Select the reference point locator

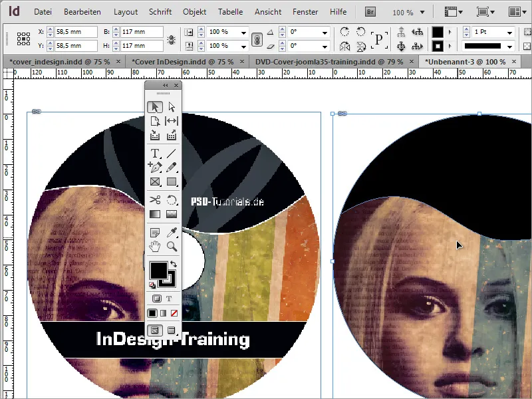coord(23,39)
